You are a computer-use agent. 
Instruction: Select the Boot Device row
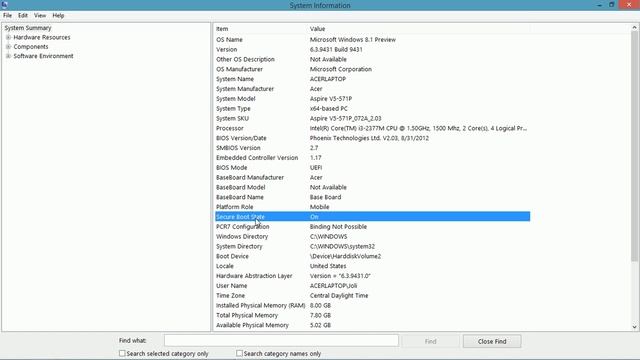(x=372, y=256)
